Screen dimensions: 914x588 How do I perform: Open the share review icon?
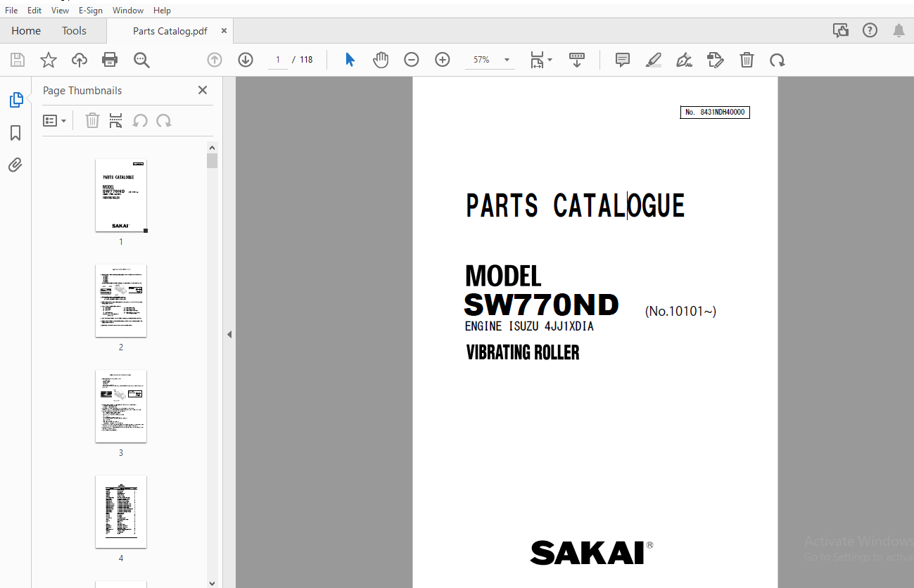coord(840,30)
